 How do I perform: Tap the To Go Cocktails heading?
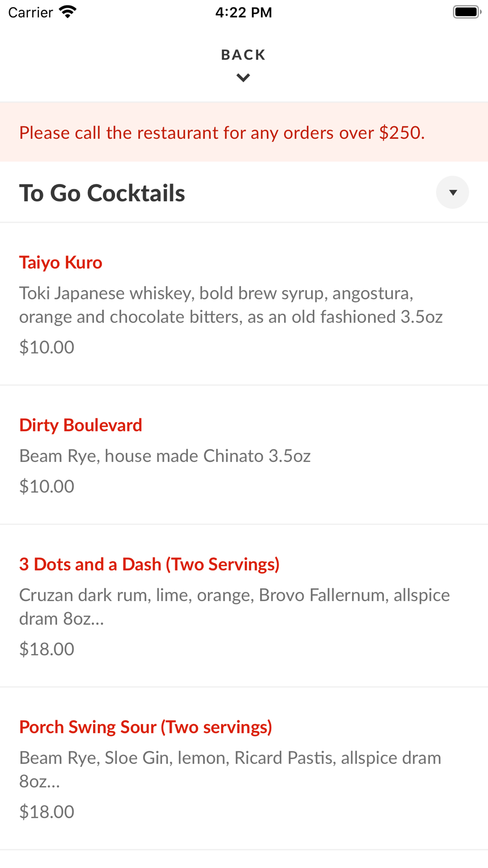coord(102,193)
